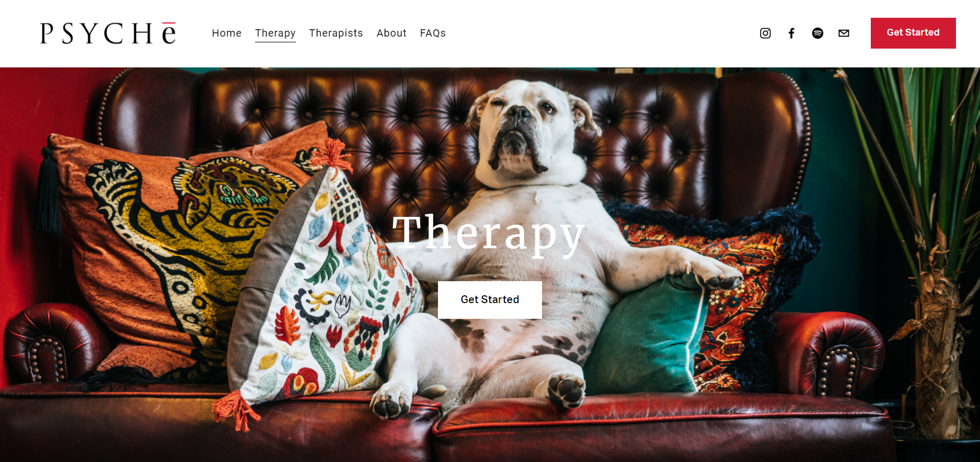Click the large Therapy hero heading
Screen dimensions: 980x462
coord(488,234)
